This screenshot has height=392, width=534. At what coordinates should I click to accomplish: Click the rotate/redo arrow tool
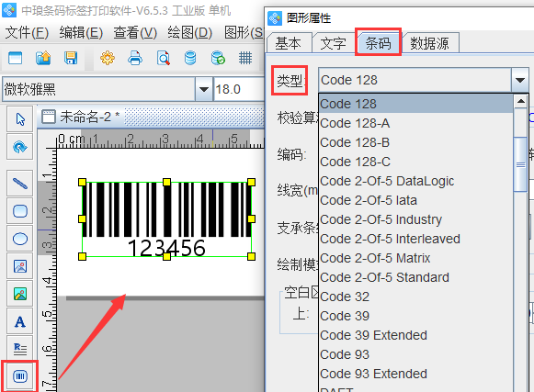tap(20, 147)
